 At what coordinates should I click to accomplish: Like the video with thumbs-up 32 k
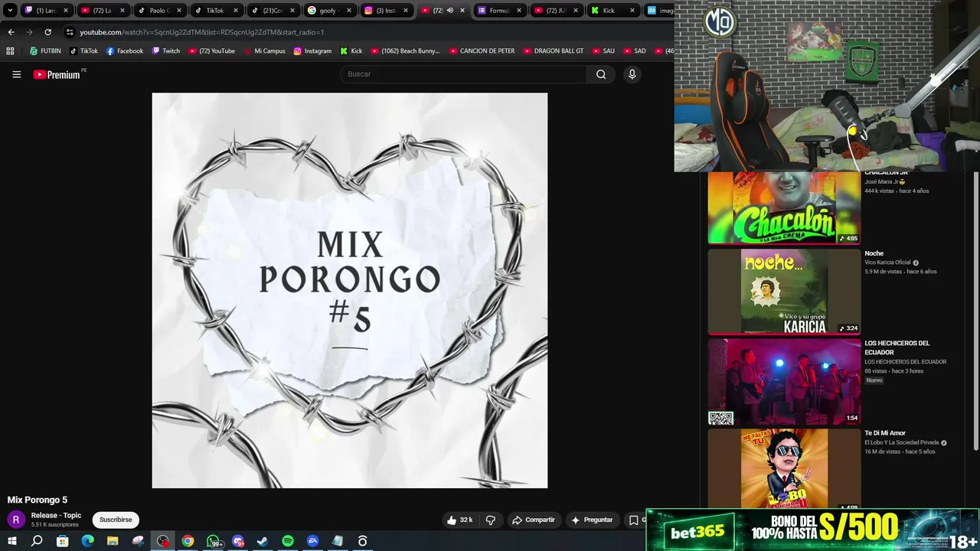pos(460,520)
